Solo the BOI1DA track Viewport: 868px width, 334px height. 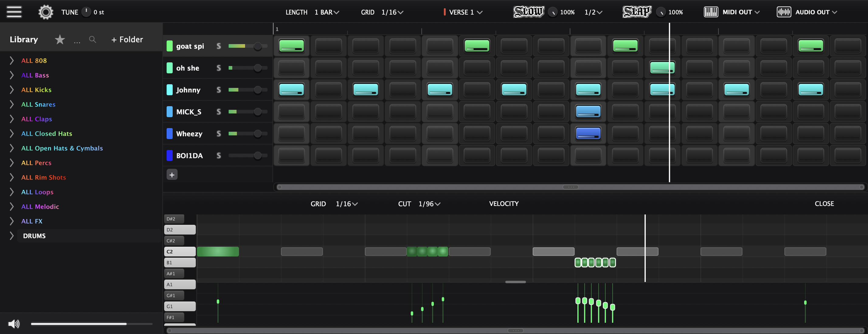tap(219, 155)
